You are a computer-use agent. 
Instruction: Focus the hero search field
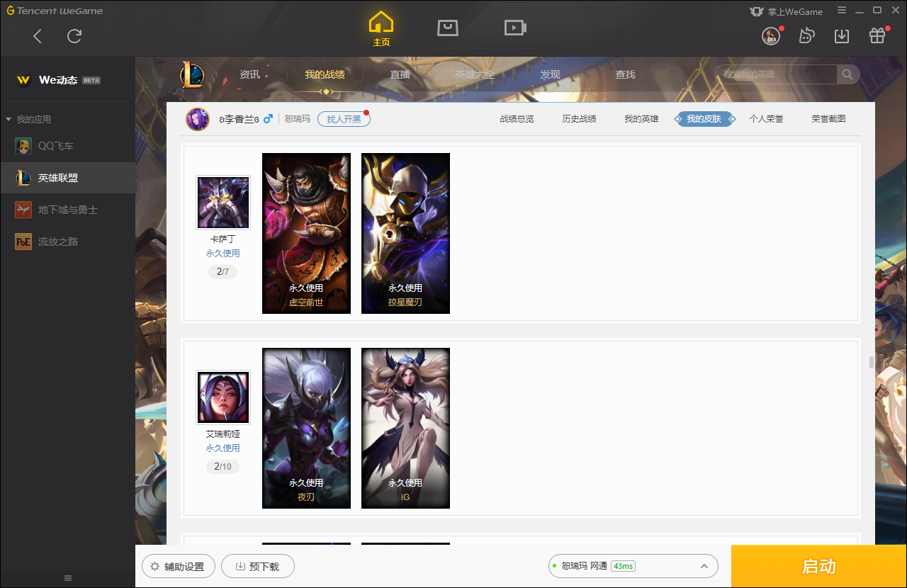pos(776,74)
